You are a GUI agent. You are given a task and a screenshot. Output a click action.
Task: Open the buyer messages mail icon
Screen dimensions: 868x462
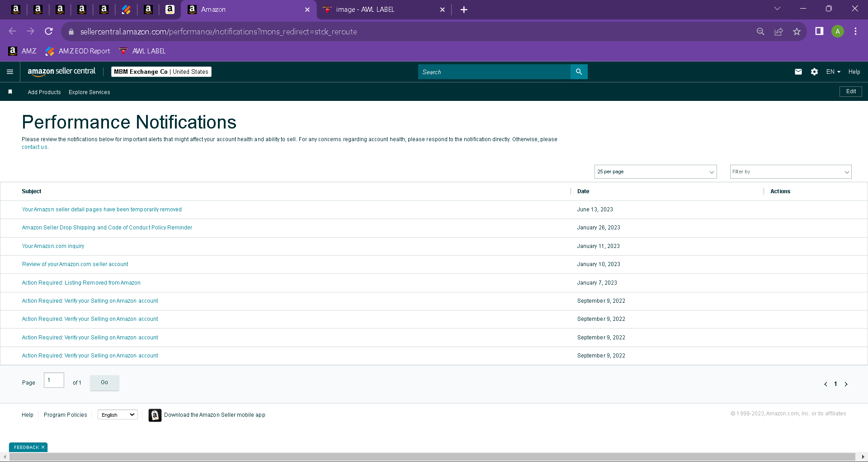click(798, 71)
